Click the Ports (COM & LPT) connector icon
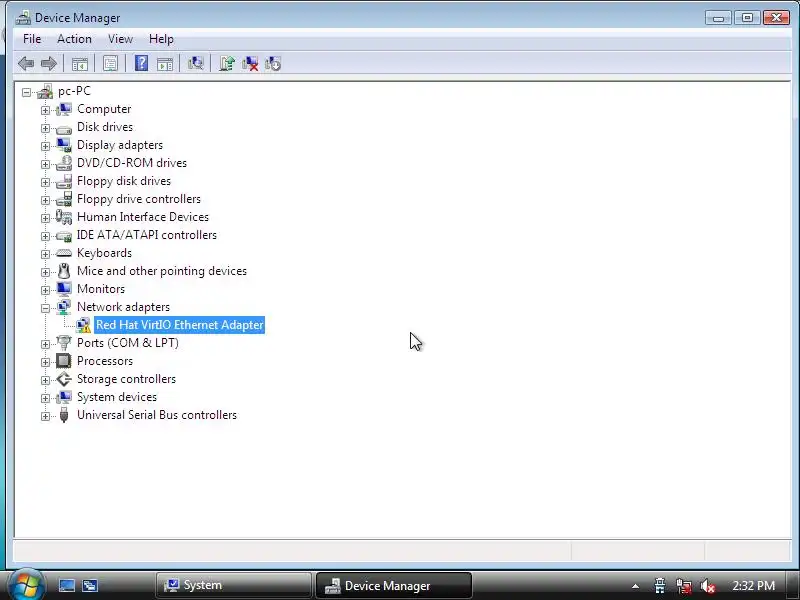This screenshot has width=800, height=600. tap(64, 343)
